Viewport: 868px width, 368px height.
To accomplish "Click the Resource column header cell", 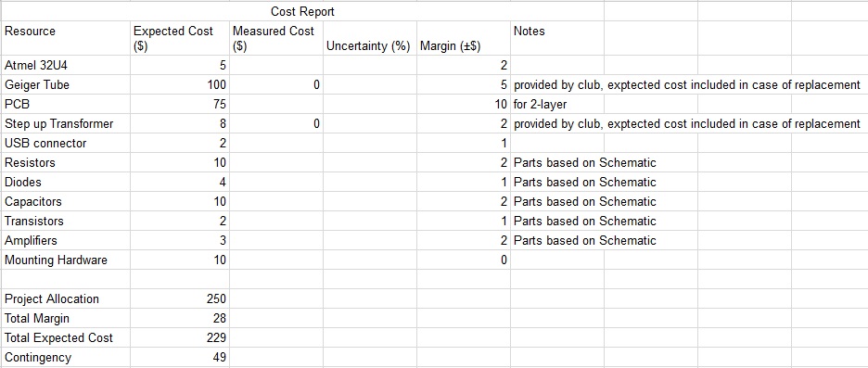I will (x=66, y=38).
